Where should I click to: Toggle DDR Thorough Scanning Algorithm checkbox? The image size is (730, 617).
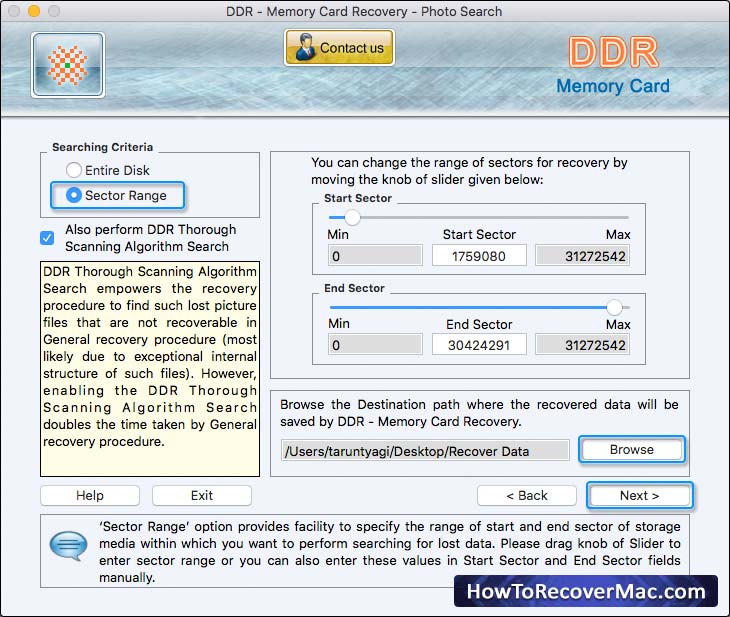(47, 238)
